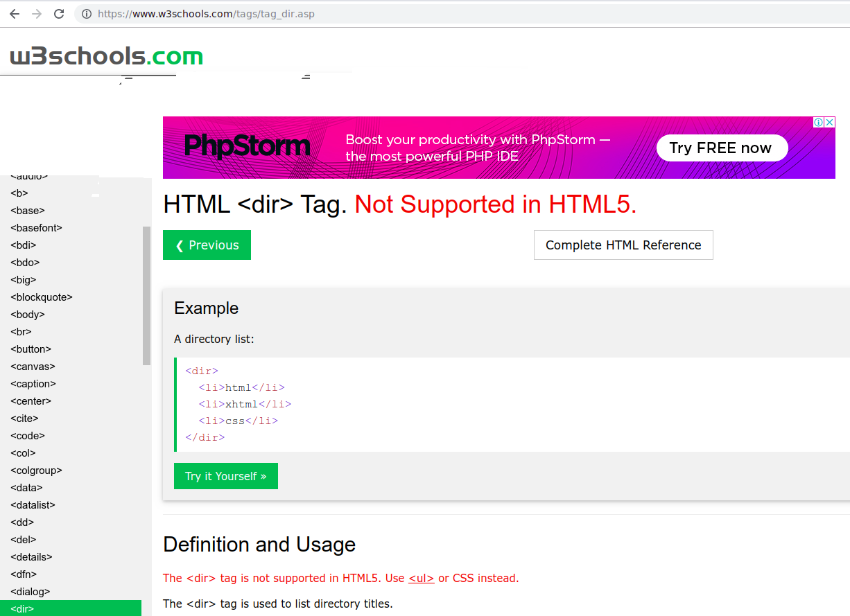Select <canvas> in the sidebar tag list
The width and height of the screenshot is (850, 616).
(x=33, y=367)
